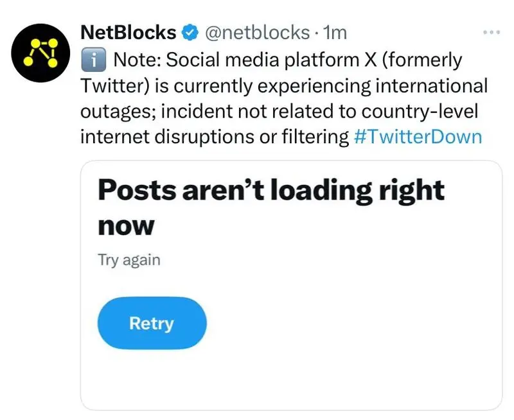Open the NetBlocks display name link

coord(128,33)
